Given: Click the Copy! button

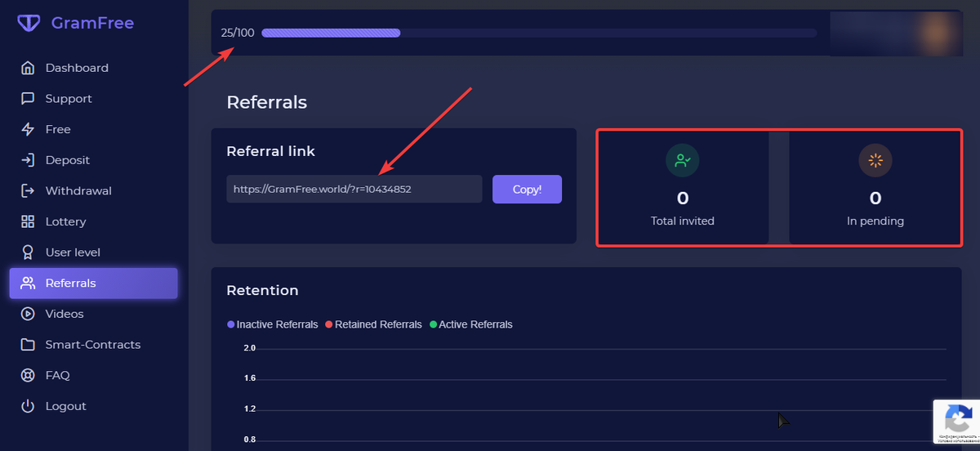Looking at the screenshot, I should coord(527,189).
